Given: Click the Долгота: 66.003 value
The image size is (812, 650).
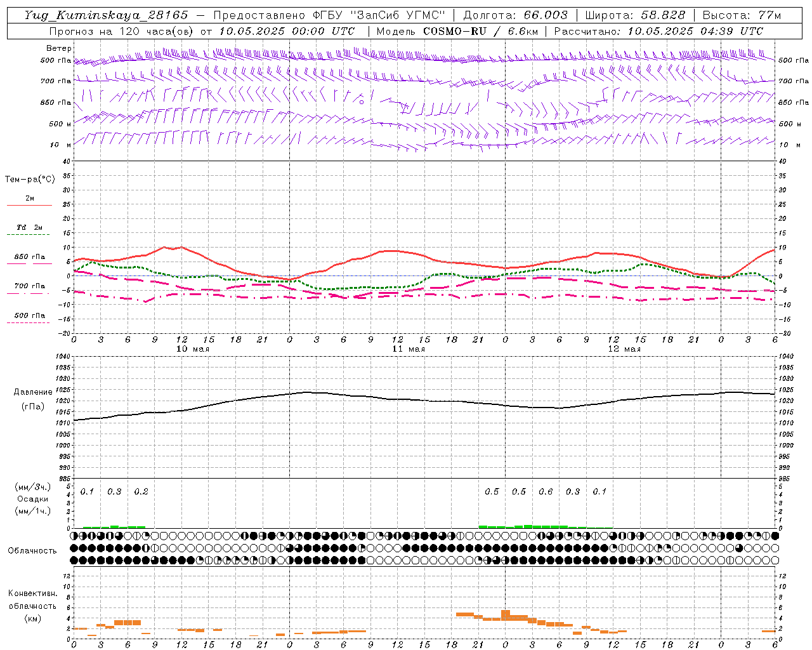Looking at the screenshot, I should [516, 15].
